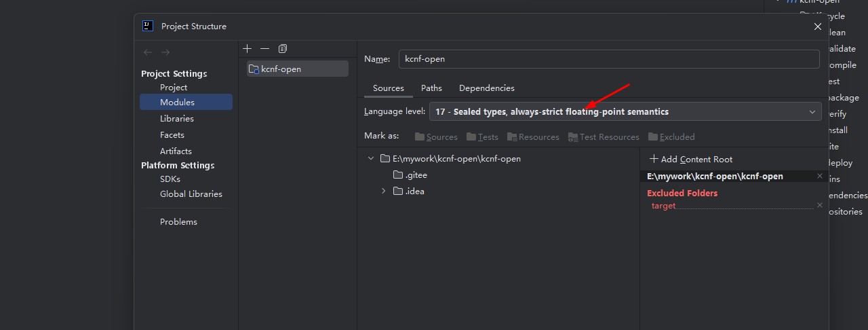Click the forward navigation arrow
The height and width of the screenshot is (330, 868).
click(165, 52)
